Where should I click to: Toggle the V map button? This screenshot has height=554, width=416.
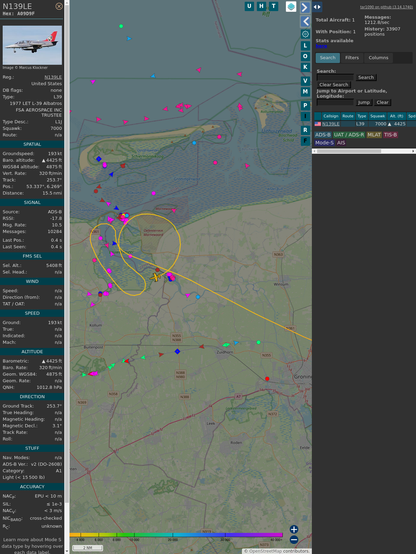coord(305,81)
